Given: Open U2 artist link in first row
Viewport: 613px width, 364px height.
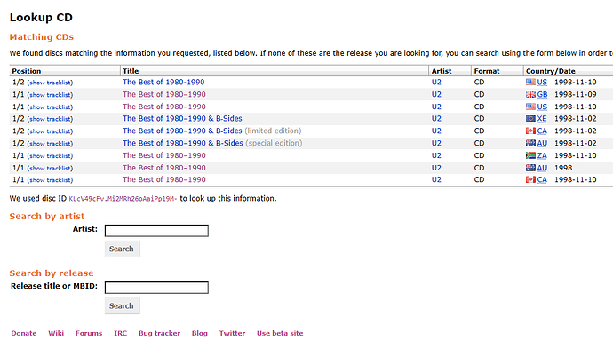Looking at the screenshot, I should (436, 82).
